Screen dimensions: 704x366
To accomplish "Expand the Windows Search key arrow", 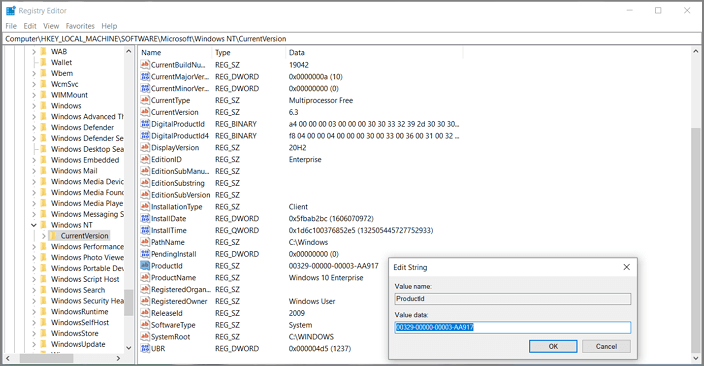I will click(x=34, y=290).
